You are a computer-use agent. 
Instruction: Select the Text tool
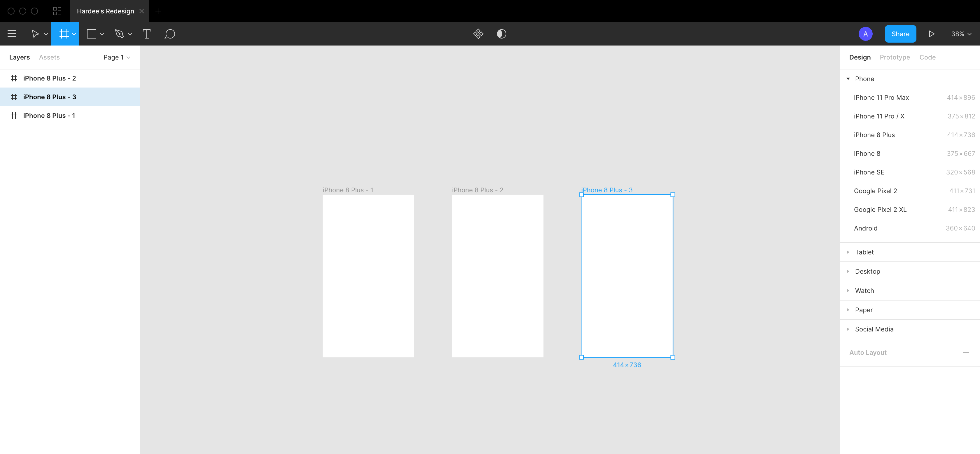click(146, 34)
